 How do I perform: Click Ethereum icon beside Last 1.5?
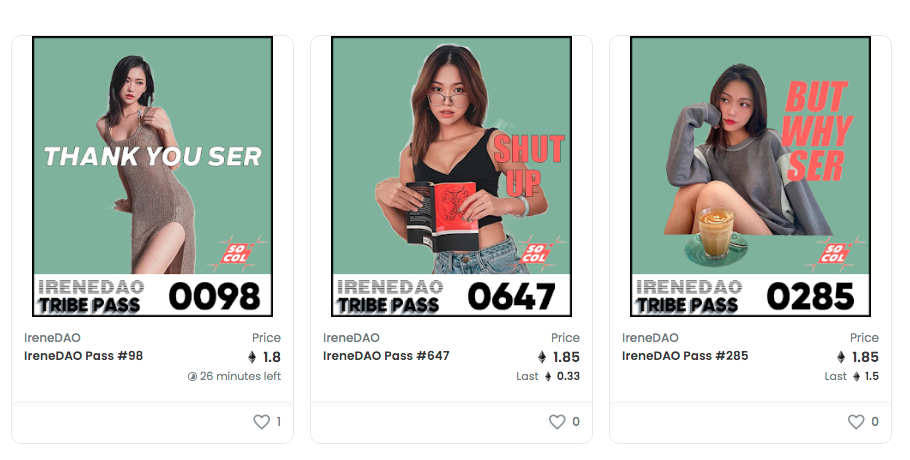(x=856, y=376)
